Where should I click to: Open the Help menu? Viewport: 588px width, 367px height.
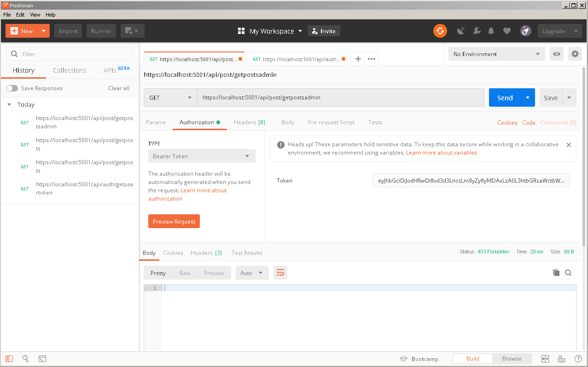tap(50, 15)
